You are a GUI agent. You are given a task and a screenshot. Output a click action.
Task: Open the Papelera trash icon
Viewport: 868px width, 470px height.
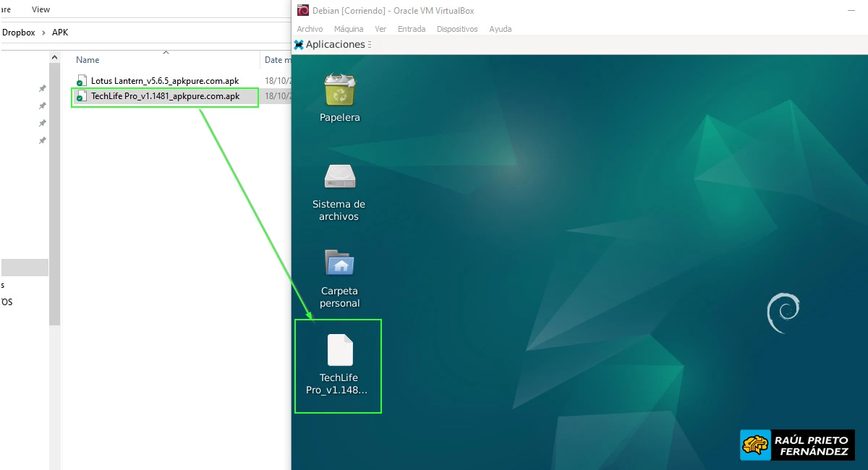tap(339, 90)
